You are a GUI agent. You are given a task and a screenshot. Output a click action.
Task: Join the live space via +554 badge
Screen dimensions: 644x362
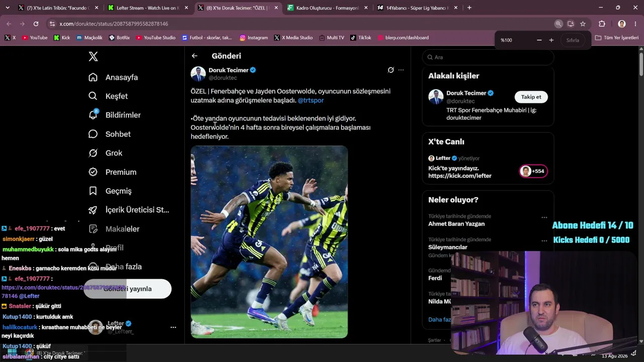pyautogui.click(x=533, y=171)
